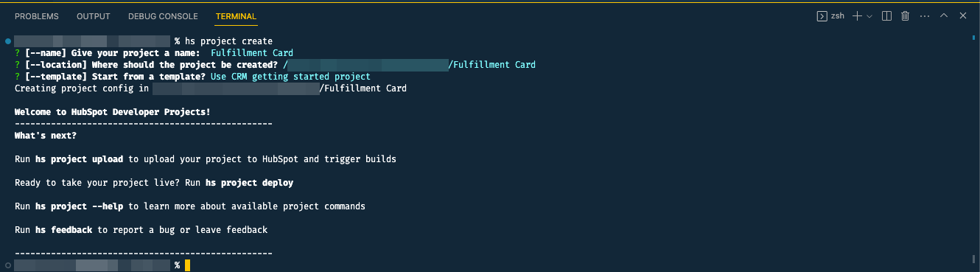Click the 'hs feedback' command text
Screen dimensions: 980x272
(63, 230)
